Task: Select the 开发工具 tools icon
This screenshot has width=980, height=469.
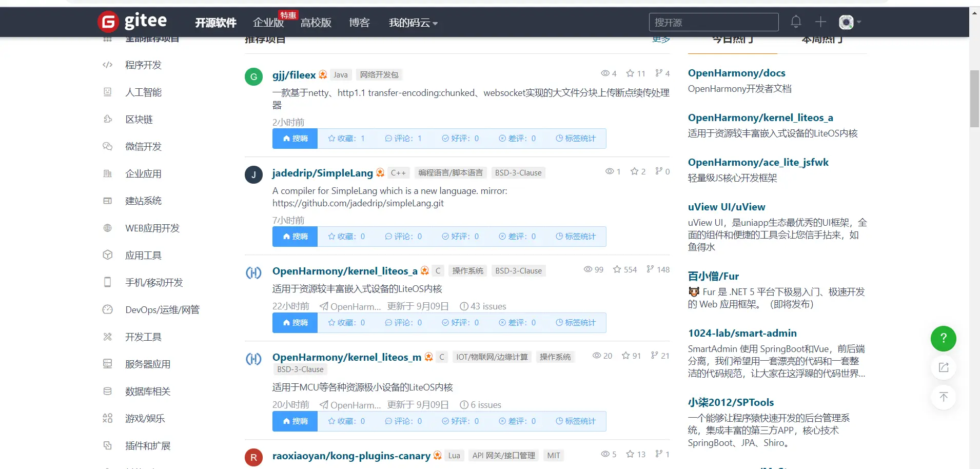Action: pyautogui.click(x=107, y=337)
